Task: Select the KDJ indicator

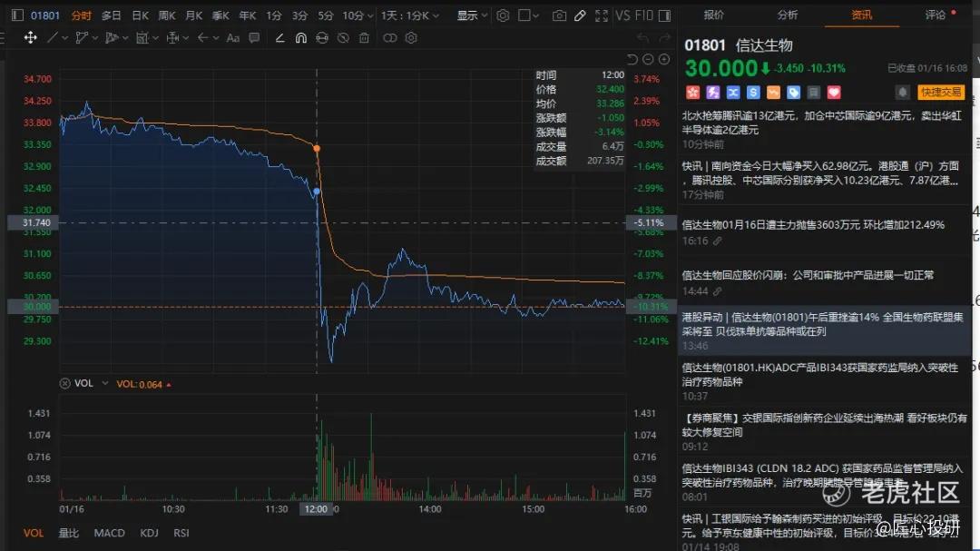Action: pyautogui.click(x=149, y=533)
